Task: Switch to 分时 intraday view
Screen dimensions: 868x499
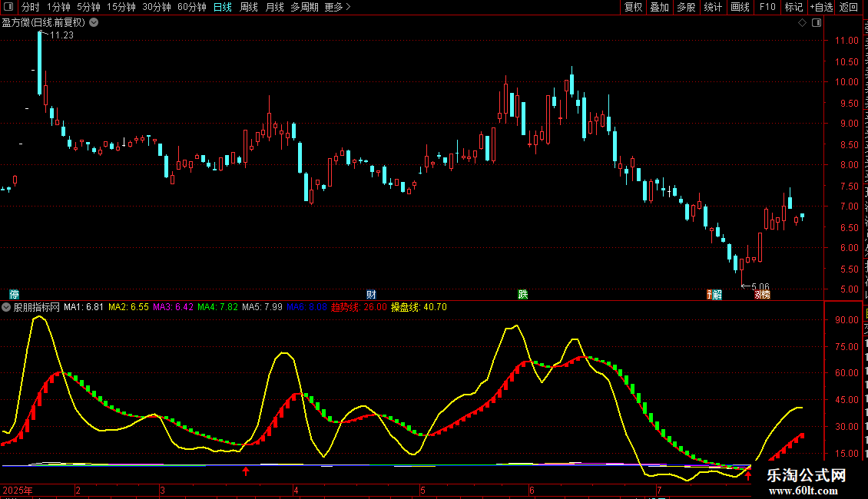Action: pos(31,7)
